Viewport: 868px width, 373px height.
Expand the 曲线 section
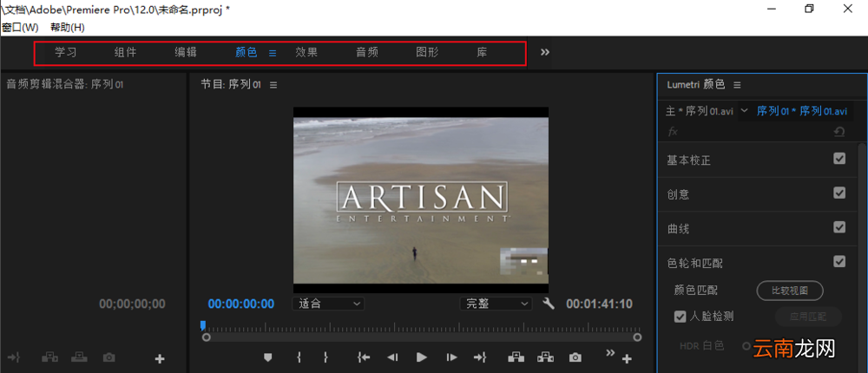678,228
